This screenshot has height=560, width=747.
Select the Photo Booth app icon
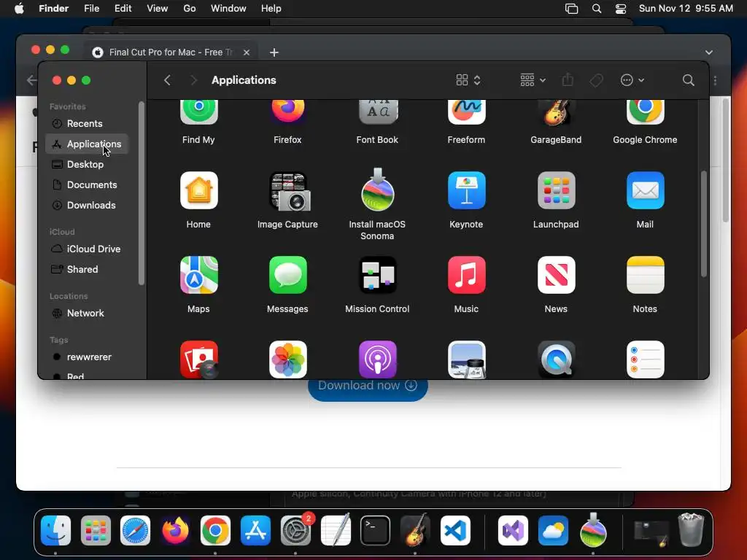(198, 359)
